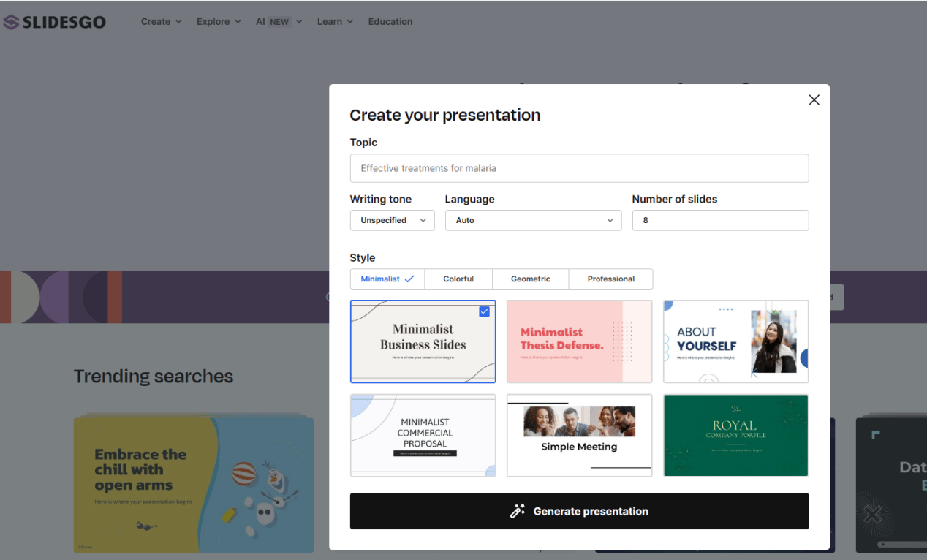Expand the Language Auto dropdown
The width and height of the screenshot is (927, 560).
533,220
